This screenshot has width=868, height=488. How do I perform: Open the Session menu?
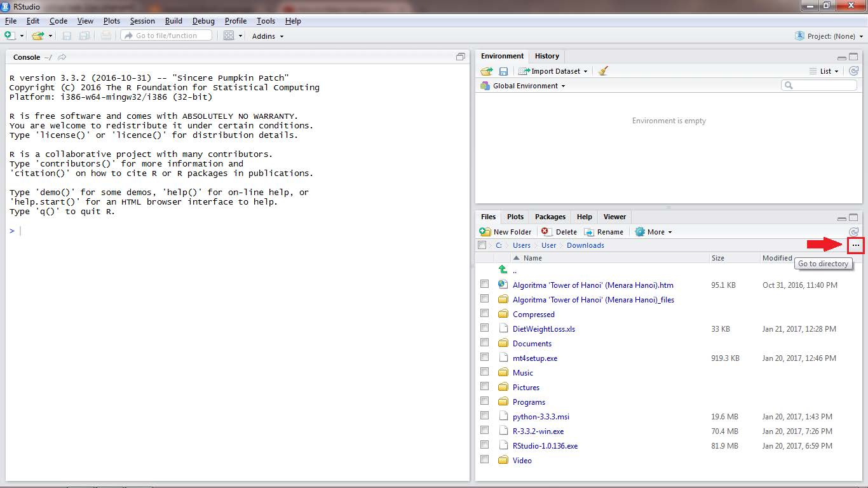(142, 21)
